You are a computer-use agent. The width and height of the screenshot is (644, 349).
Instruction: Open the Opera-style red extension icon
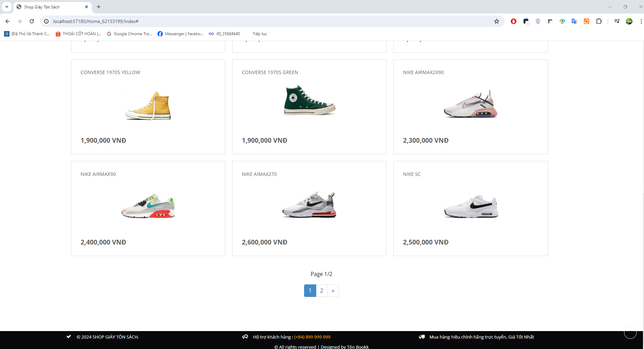(514, 21)
